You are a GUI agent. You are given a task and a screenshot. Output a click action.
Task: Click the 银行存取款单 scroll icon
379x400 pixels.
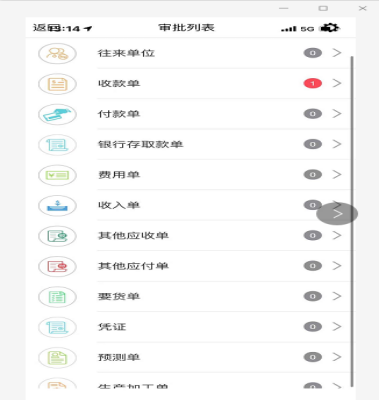pyautogui.click(x=57, y=145)
